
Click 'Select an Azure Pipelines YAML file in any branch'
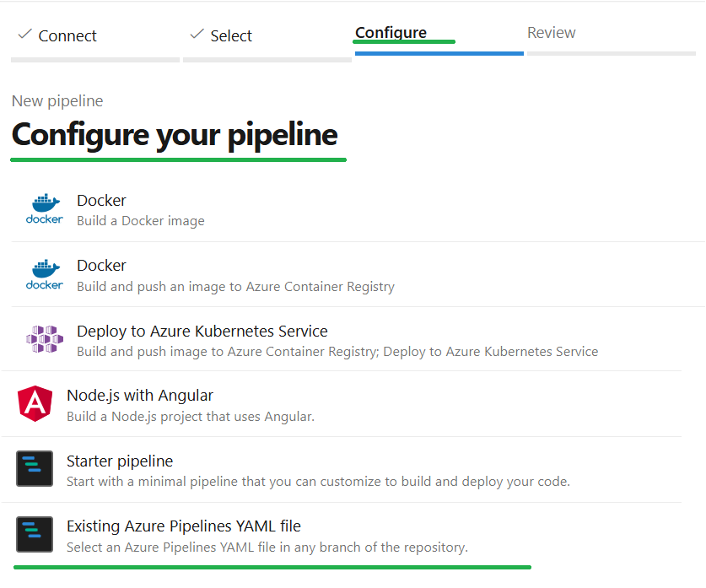click(x=267, y=548)
